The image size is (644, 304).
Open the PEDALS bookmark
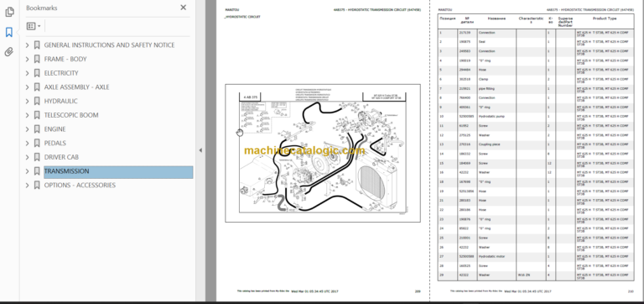[55, 143]
